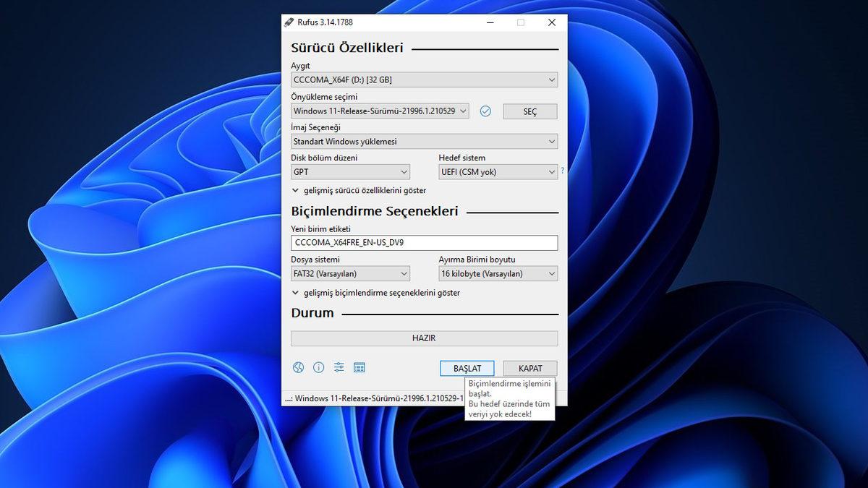Screen dimensions: 868x488
Task: Click SEÇ to choose an image
Action: tap(529, 111)
